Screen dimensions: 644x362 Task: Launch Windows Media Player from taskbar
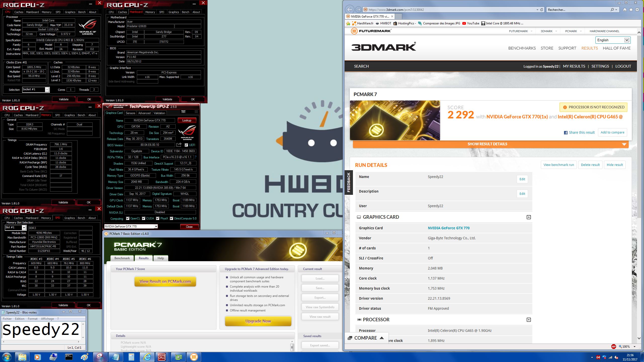pos(37,357)
